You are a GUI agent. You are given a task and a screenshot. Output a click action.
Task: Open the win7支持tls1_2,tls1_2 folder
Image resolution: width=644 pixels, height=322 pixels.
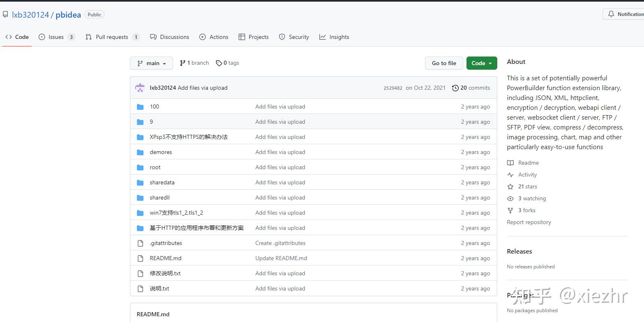tap(176, 213)
